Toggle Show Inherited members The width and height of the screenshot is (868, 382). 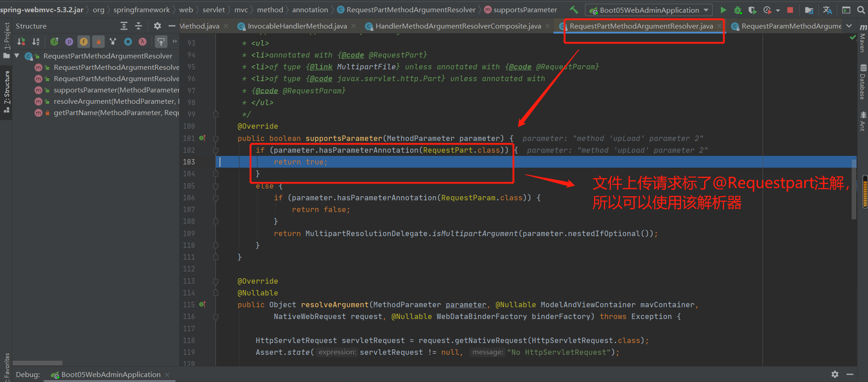(x=54, y=42)
